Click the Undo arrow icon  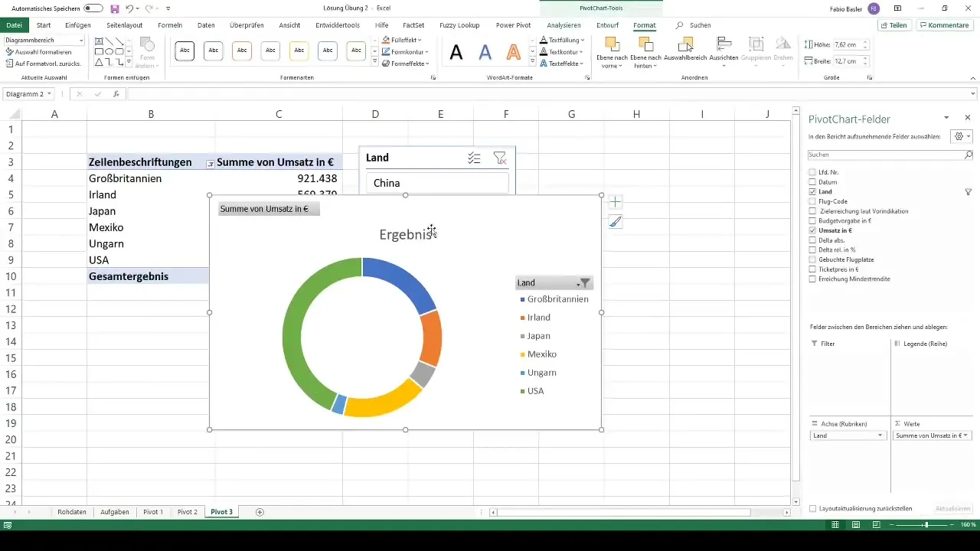[x=129, y=8]
